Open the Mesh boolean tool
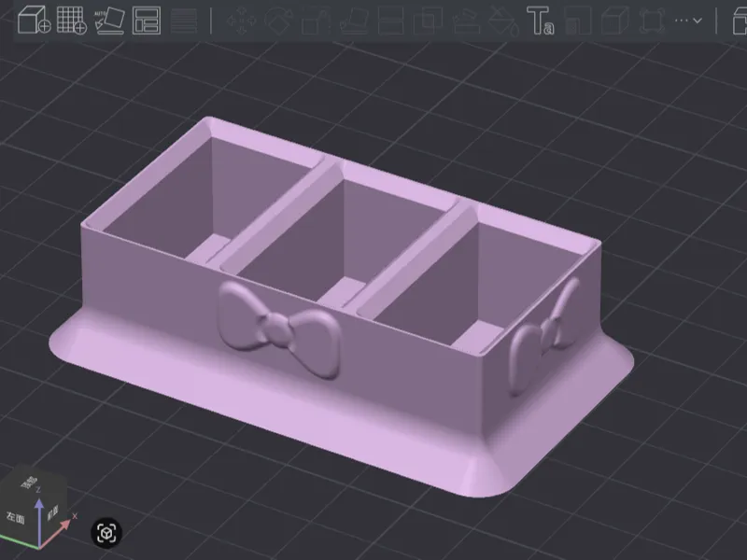The image size is (747, 560). (428, 21)
